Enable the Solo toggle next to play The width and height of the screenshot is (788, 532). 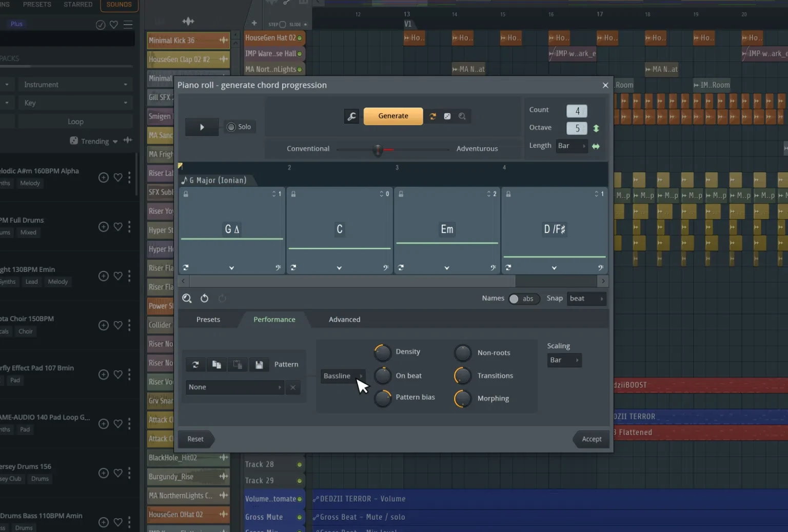click(x=231, y=127)
